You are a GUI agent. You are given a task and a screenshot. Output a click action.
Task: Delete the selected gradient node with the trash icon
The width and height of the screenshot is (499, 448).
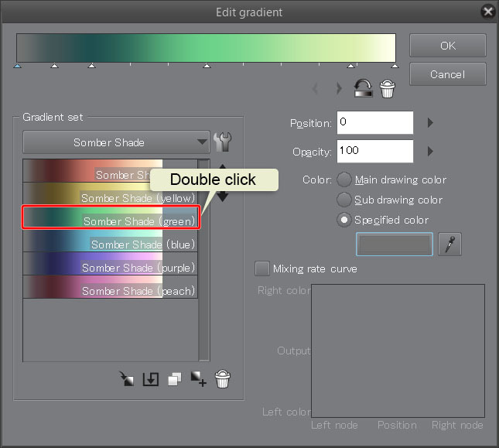coord(387,89)
